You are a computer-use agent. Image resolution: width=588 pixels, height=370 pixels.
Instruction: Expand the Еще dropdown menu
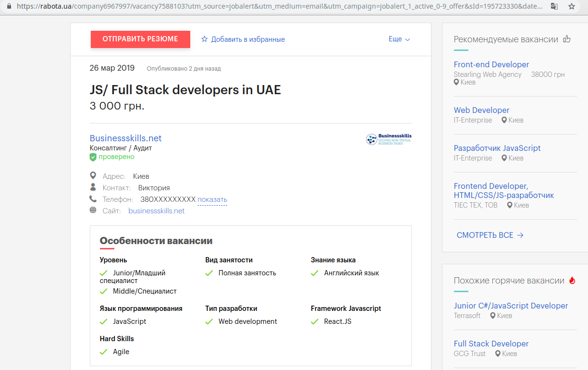click(x=399, y=39)
